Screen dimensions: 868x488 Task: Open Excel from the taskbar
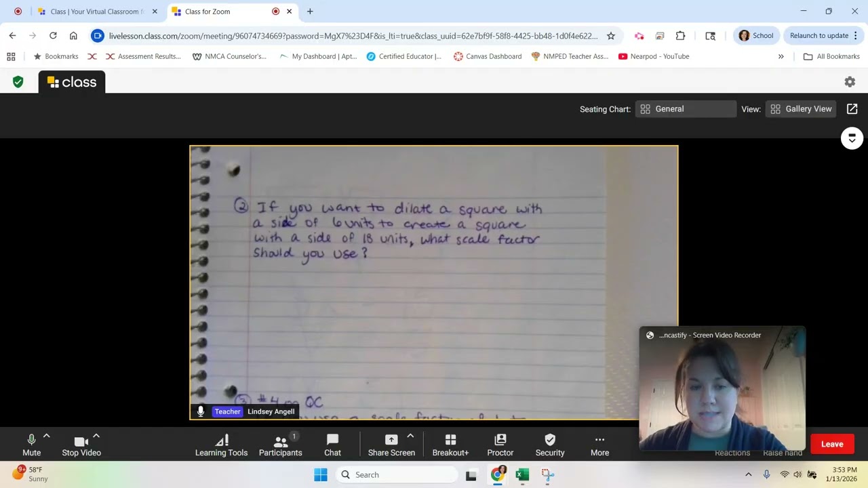tap(522, 474)
